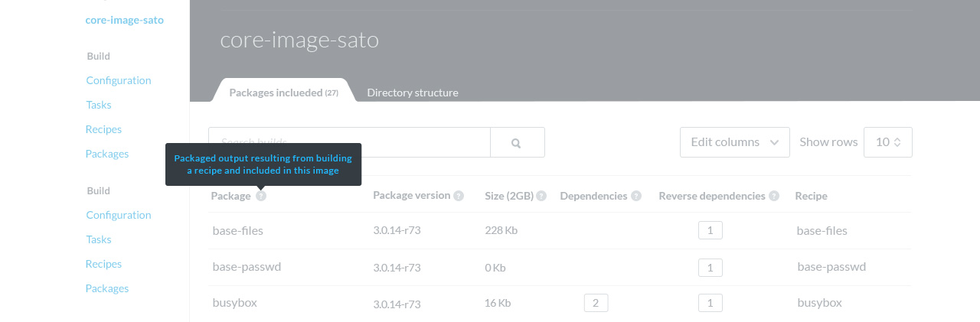The image size is (980, 322).
Task: Click help icon next to Size (2GB)
Action: (541, 196)
